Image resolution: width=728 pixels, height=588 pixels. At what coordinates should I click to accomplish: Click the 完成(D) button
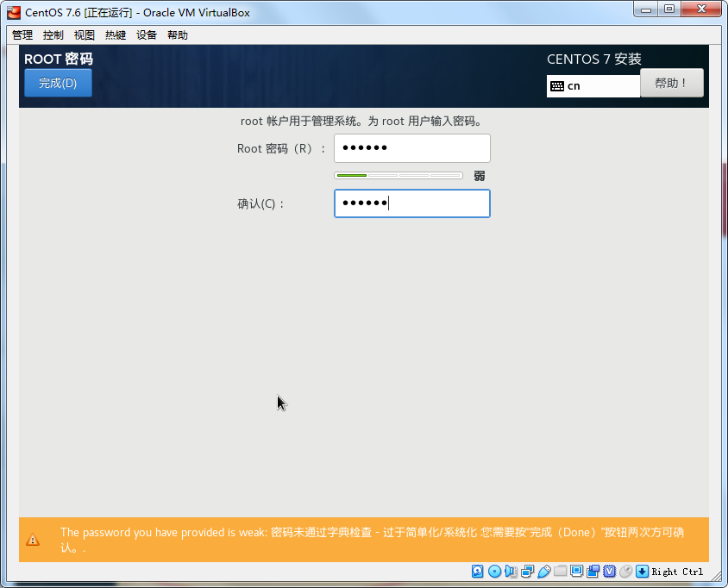pos(57,82)
